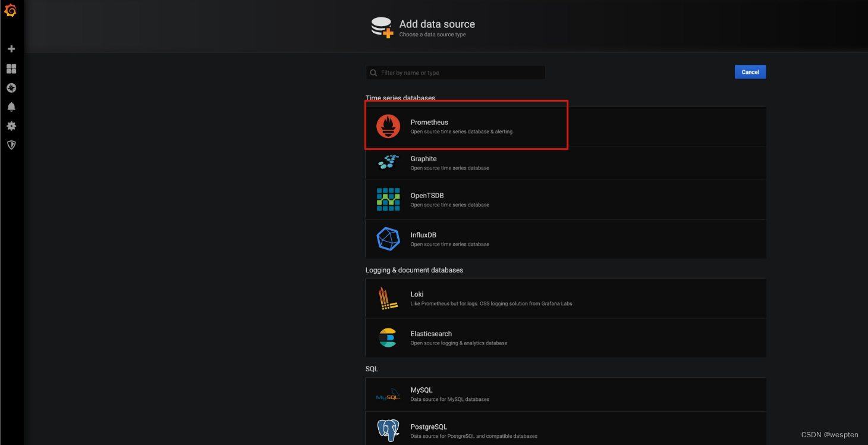Click 'Data source for PostgreSQL and compatible databases'

(474, 436)
